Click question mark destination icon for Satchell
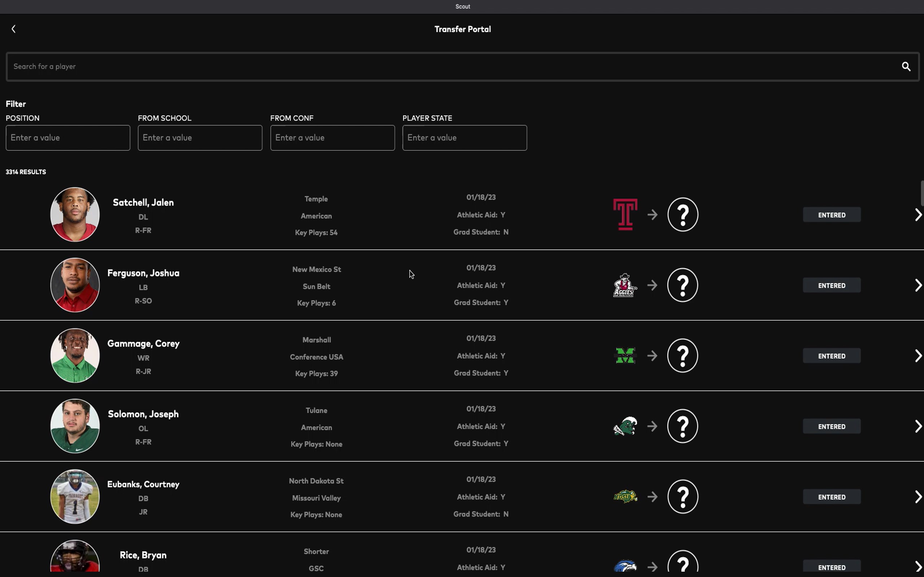The image size is (924, 577). pos(682,215)
